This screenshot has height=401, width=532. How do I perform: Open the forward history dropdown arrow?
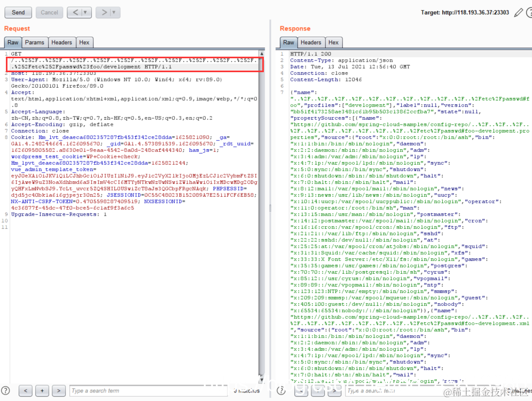(114, 12)
